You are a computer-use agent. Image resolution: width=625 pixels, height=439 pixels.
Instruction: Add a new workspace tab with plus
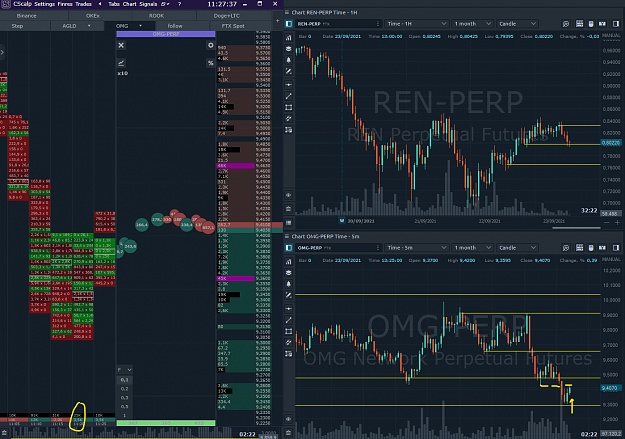[277, 20]
